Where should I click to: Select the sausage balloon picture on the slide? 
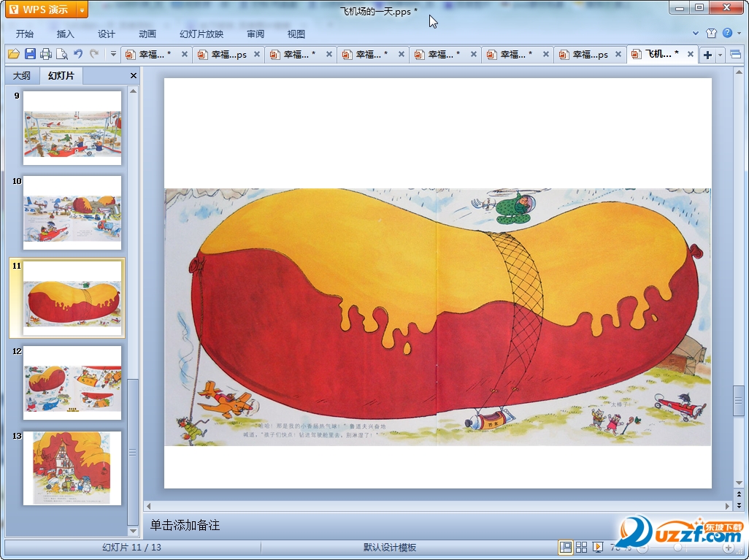(437, 318)
